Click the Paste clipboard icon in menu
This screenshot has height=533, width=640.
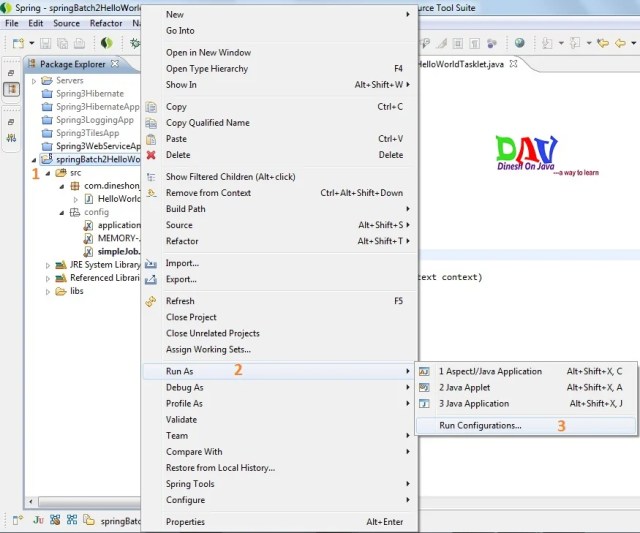pos(151,139)
